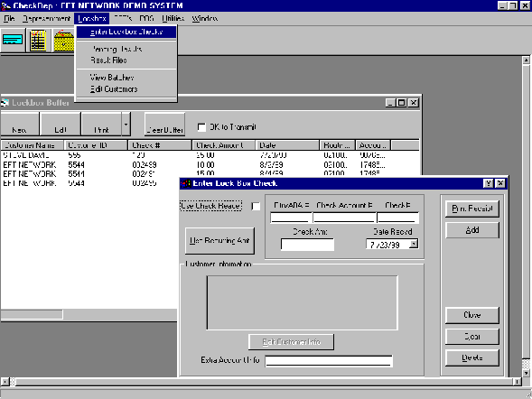532x399 pixels.
Task: Open the Depresentment menu
Action: tap(46, 18)
